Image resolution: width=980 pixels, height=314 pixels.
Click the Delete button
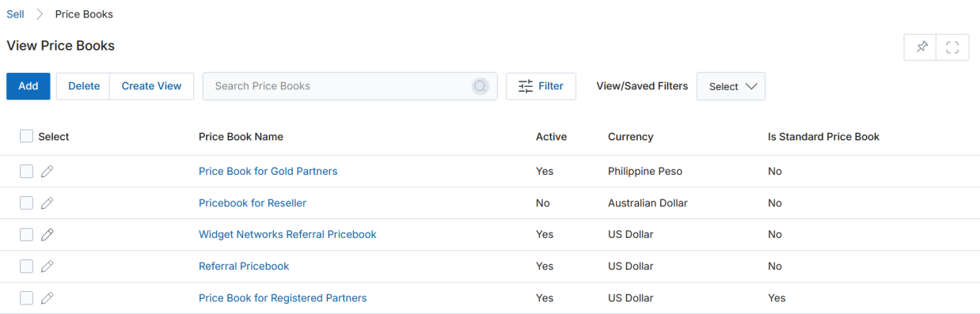[x=84, y=86]
